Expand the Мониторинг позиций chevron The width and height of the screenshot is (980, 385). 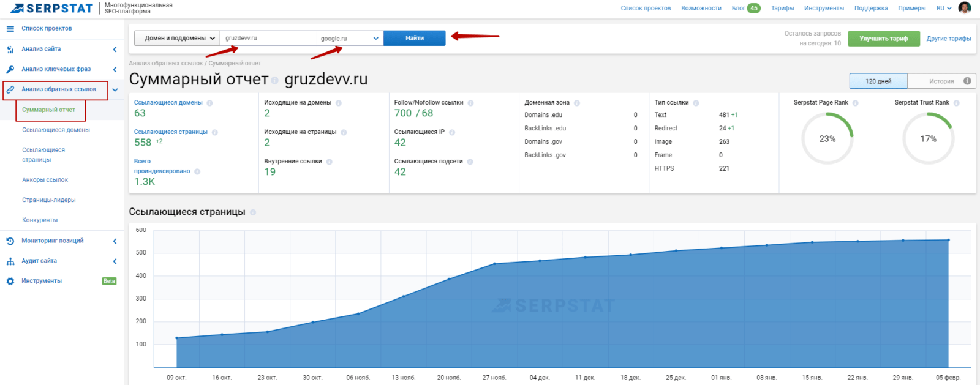115,241
